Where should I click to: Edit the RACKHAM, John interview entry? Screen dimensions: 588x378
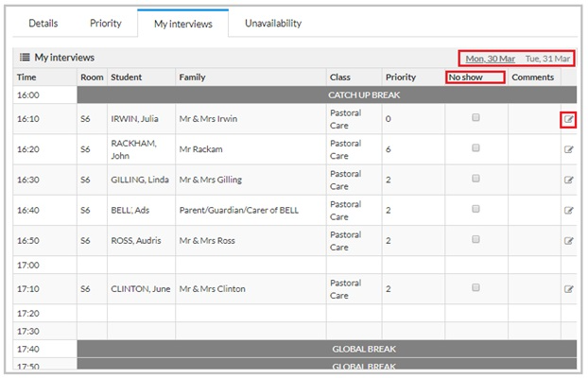568,150
